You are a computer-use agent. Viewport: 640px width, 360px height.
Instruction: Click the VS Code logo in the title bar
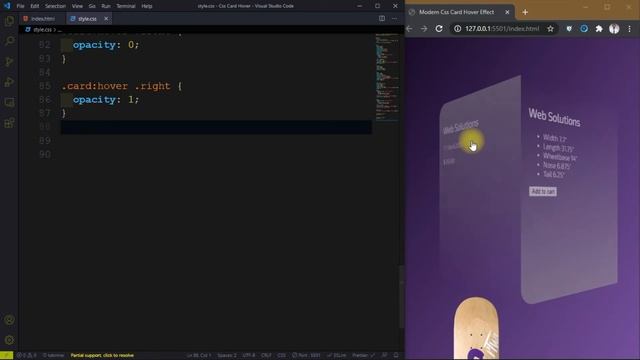[x=7, y=6]
